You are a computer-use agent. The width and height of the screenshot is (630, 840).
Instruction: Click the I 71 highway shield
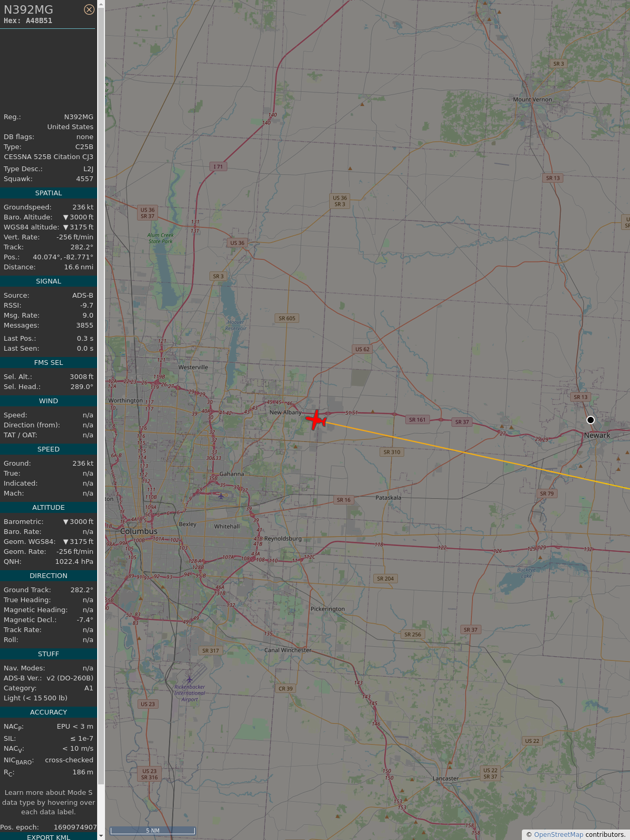pyautogui.click(x=218, y=166)
